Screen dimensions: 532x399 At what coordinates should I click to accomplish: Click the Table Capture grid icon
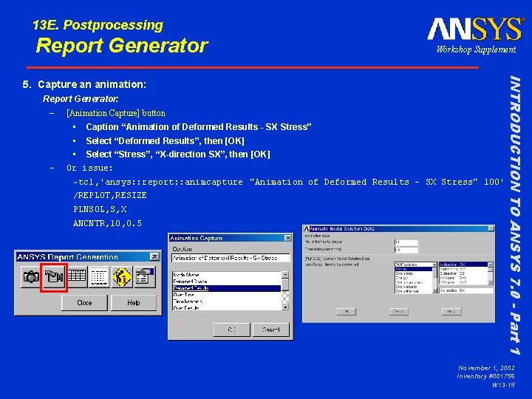tap(77, 276)
